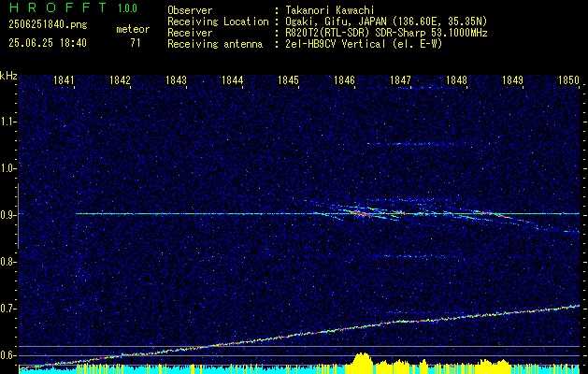Click the gray vertical range bar beside 0.9
This screenshot has width=588, height=374.
pyautogui.click(x=18, y=216)
